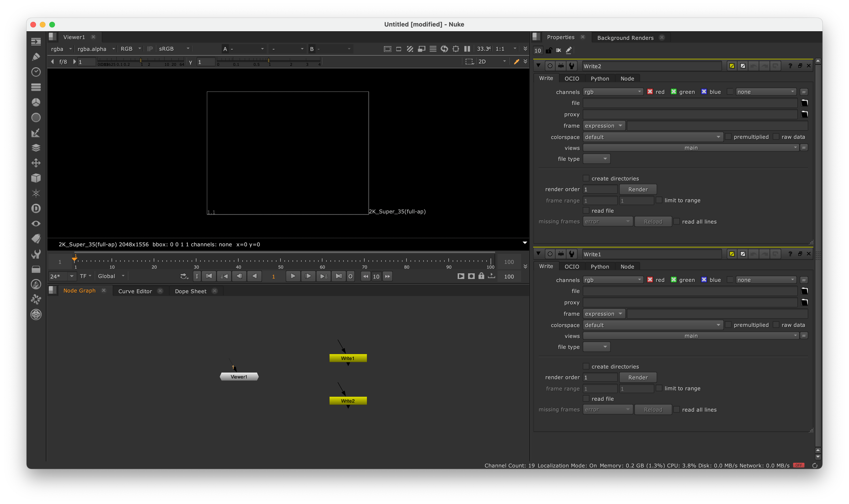Enable limit to range in Write1
849x504 pixels.
pyautogui.click(x=659, y=388)
